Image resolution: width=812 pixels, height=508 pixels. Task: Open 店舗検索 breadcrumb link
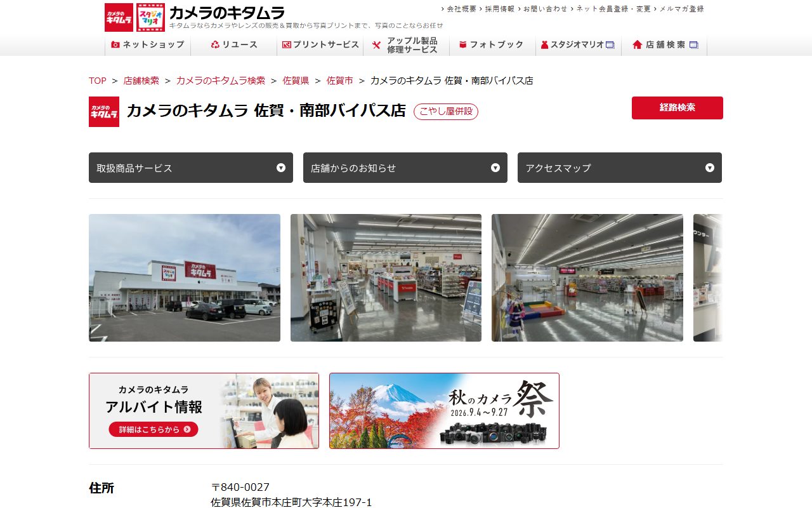pyautogui.click(x=141, y=81)
